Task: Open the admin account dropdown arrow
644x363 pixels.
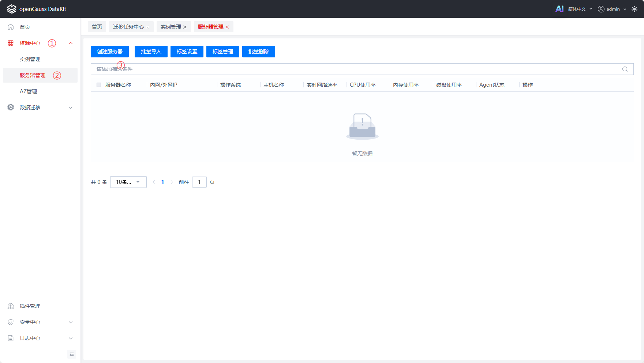Action: (x=625, y=9)
